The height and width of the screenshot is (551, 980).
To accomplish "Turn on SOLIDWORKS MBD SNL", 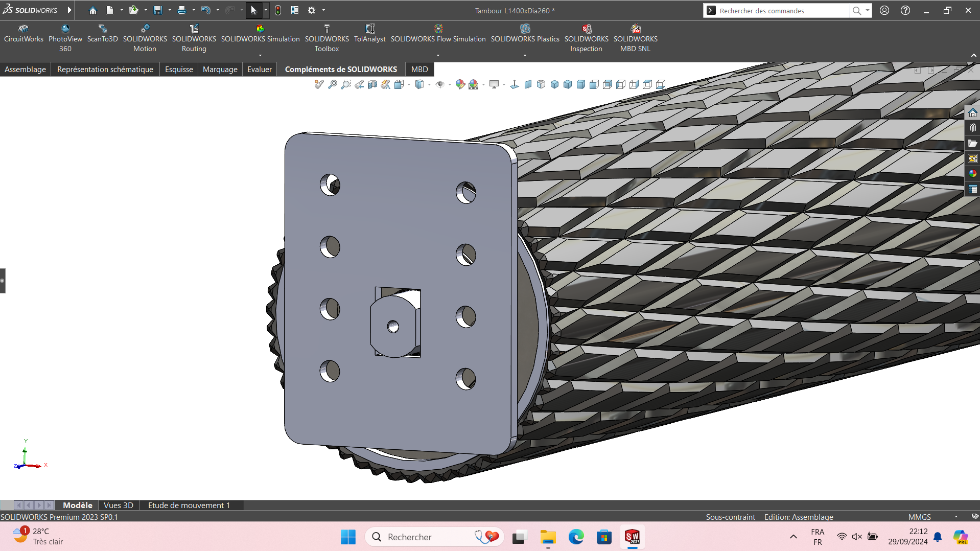I will click(x=636, y=38).
